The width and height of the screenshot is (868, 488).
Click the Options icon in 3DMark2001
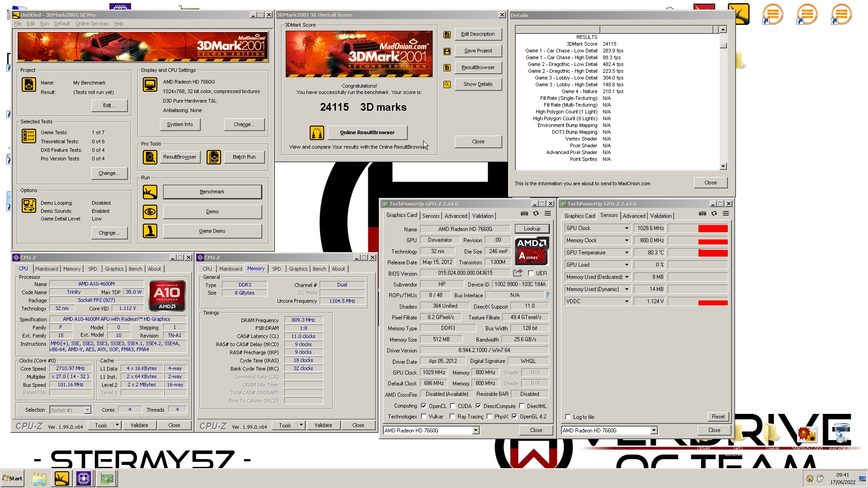29,206
